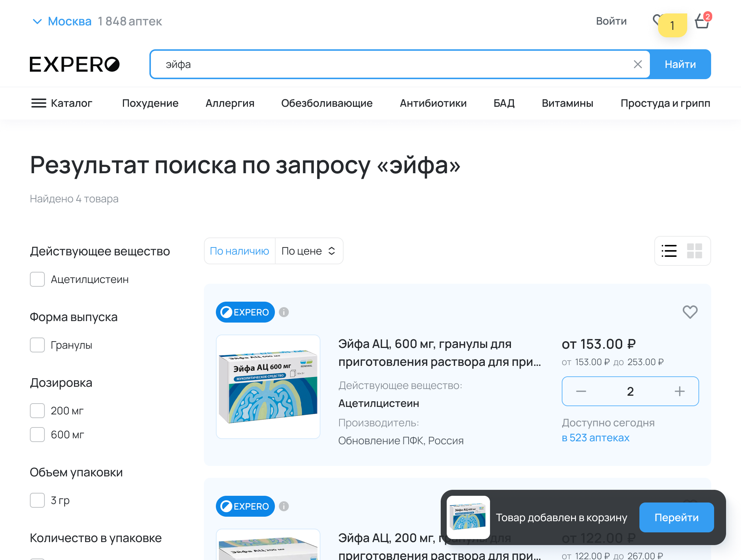Click the 'от 153.00 ₽' price
Screen dimensions: 741x560
[x=599, y=344]
